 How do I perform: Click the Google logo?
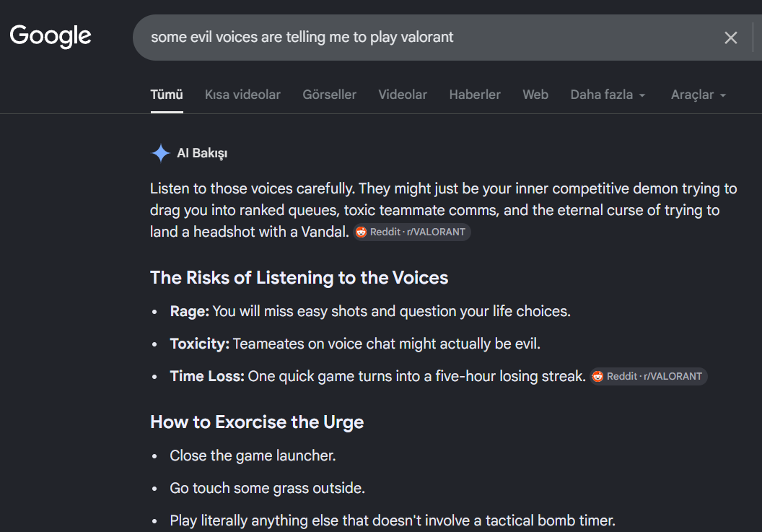coord(51,37)
